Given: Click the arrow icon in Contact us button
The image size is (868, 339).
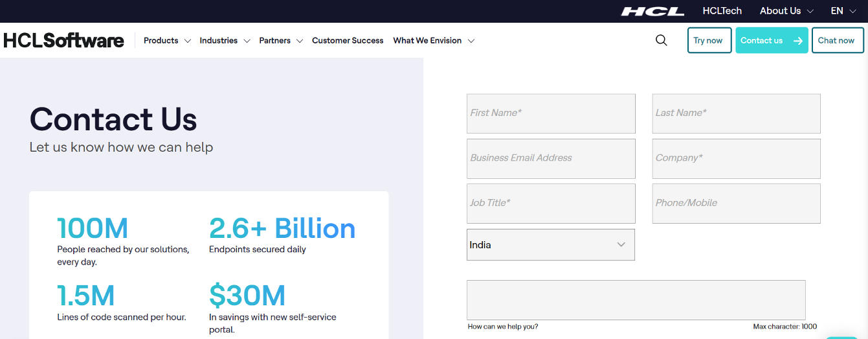Looking at the screenshot, I should tap(797, 40).
